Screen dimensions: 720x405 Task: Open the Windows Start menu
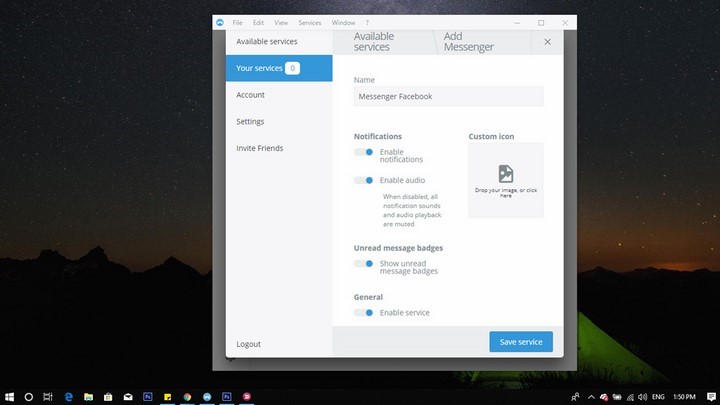pos(9,397)
